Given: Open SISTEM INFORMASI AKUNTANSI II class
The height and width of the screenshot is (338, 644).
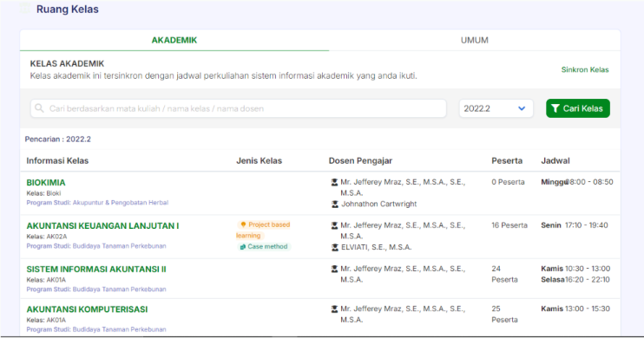Looking at the screenshot, I should tap(96, 269).
